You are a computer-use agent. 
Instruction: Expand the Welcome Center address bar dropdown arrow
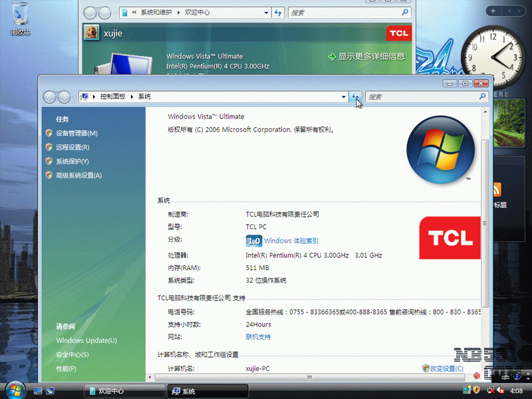click(x=267, y=13)
